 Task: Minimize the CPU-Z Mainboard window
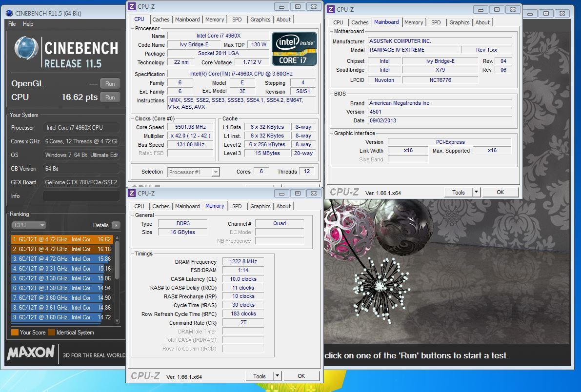481,10
